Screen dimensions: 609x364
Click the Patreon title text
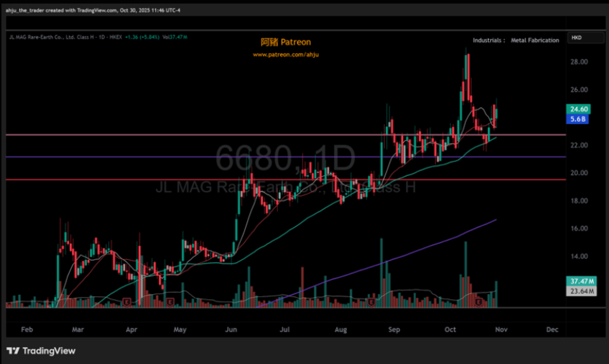(x=285, y=42)
